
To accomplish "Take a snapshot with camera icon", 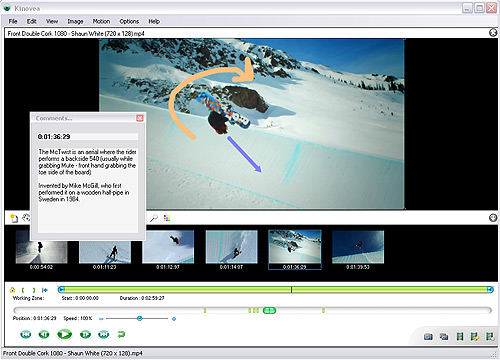I will 428,337.
